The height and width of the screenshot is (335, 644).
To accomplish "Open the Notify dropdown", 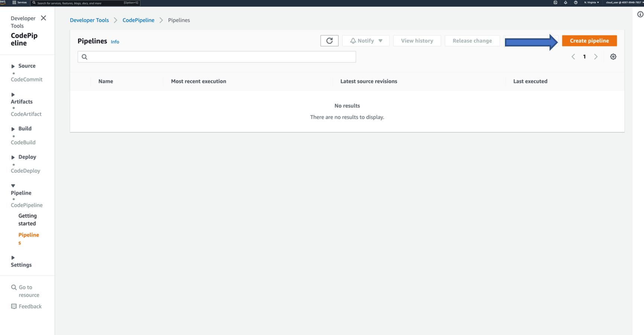I will [x=366, y=41].
